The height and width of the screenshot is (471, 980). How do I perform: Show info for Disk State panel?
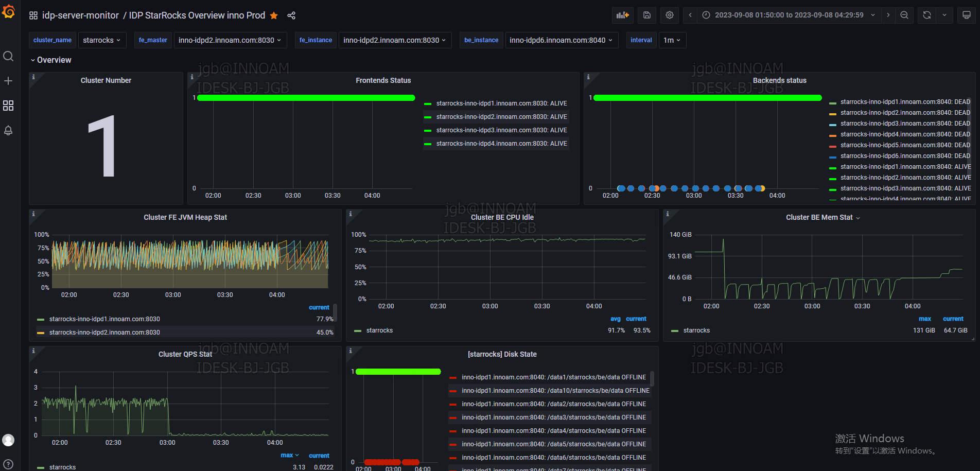point(351,351)
